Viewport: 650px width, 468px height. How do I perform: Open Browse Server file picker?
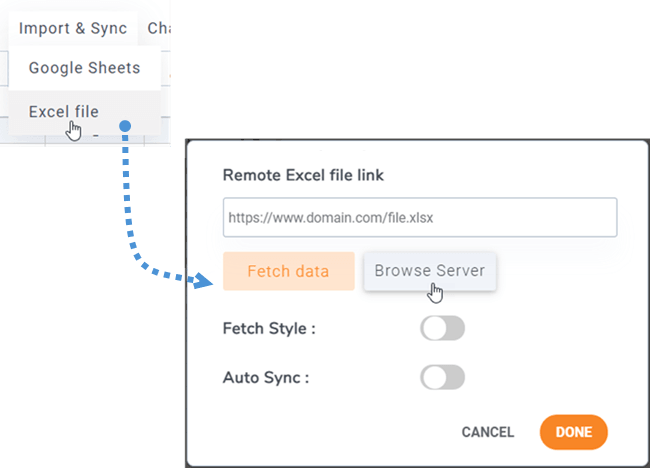point(430,271)
